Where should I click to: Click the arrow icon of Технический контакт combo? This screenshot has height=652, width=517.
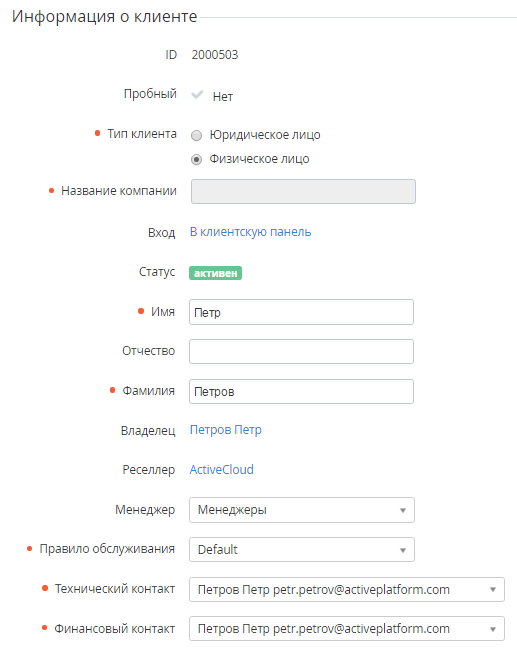[x=493, y=589]
